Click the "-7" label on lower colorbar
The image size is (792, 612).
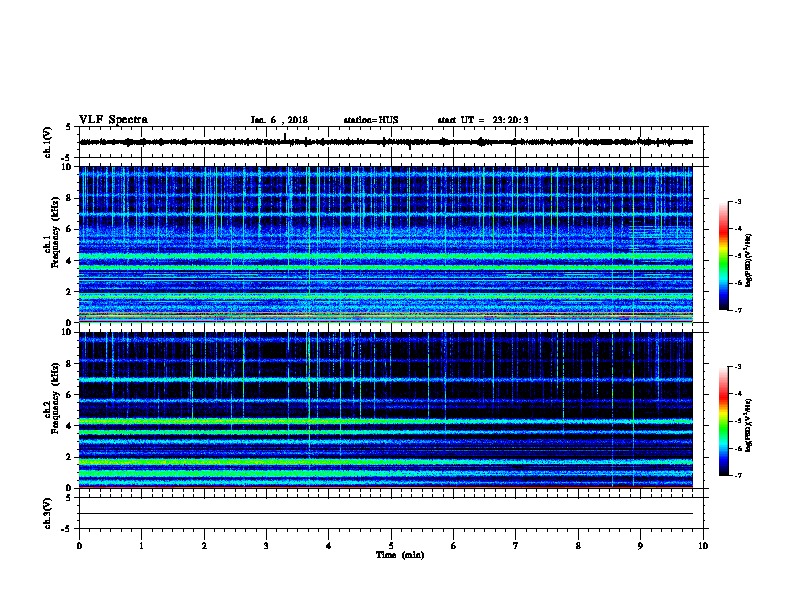click(737, 476)
